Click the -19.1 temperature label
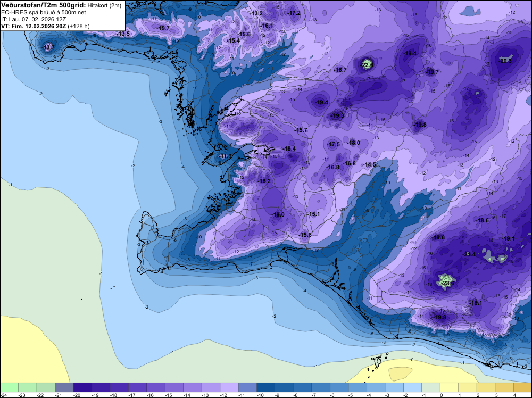This screenshot has width=532, height=398. pyautogui.click(x=508, y=238)
